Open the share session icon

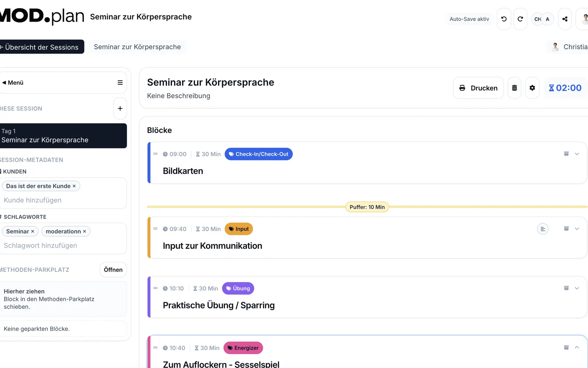[565, 19]
